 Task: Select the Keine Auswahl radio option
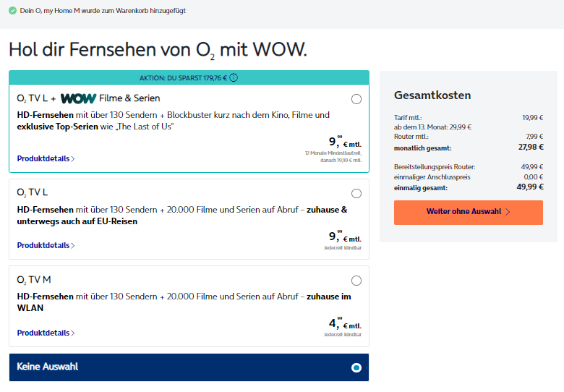click(x=356, y=367)
